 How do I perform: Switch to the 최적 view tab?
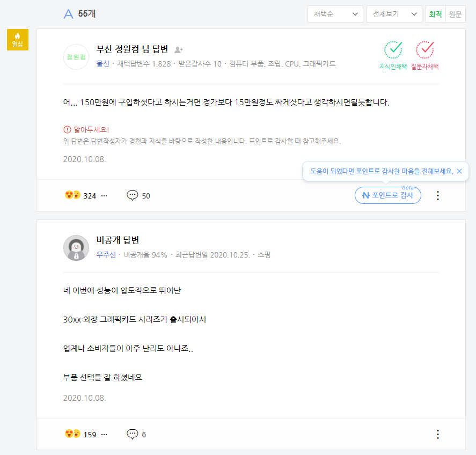pos(436,14)
